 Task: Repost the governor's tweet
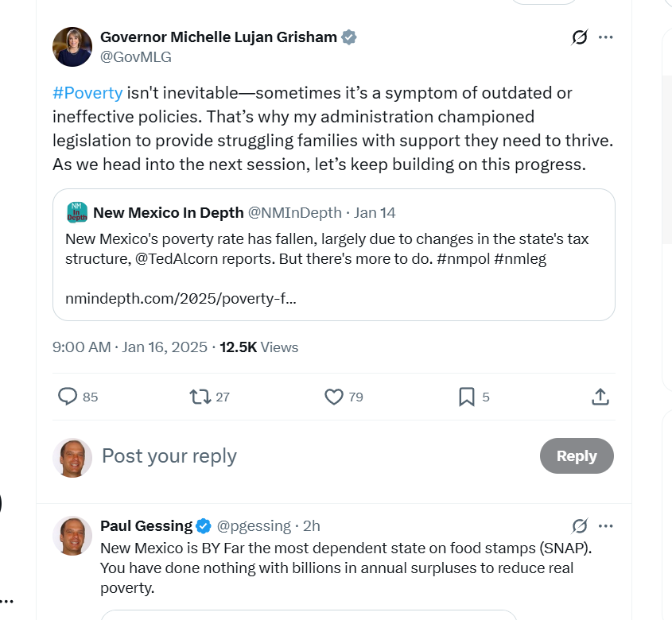pos(200,396)
